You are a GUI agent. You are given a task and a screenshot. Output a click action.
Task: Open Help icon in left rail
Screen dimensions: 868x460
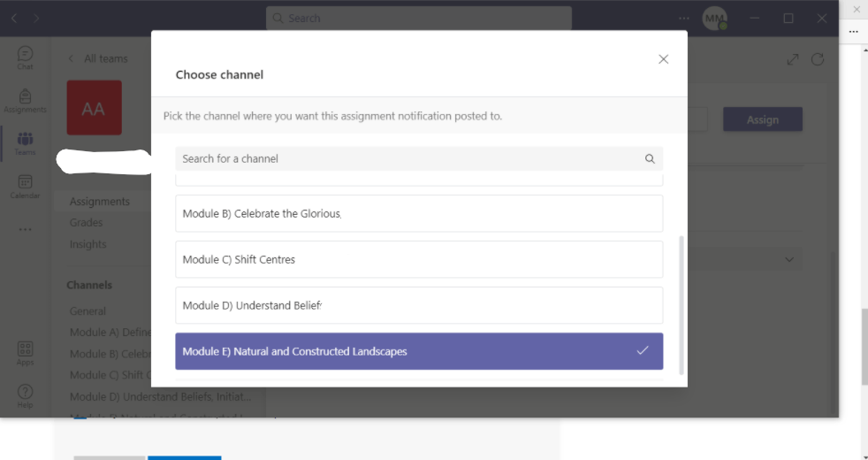click(x=25, y=396)
